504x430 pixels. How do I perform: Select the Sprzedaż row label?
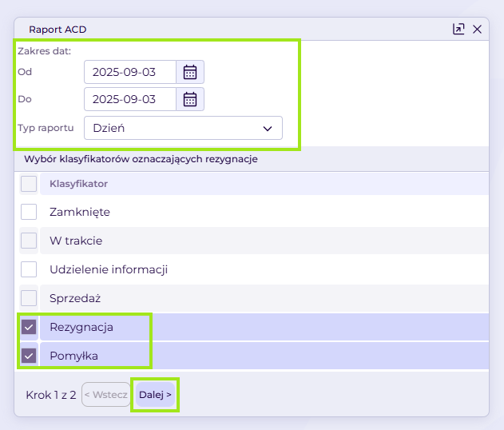(x=75, y=298)
